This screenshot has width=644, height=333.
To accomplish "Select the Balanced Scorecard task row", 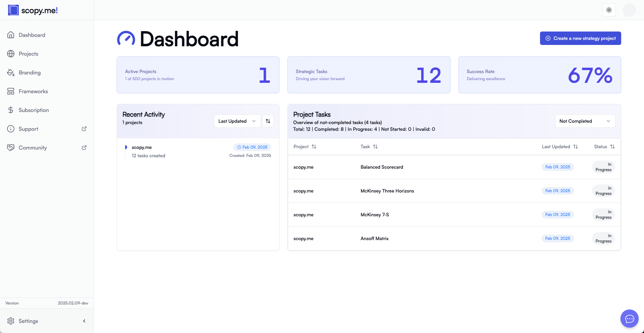I will point(382,167).
